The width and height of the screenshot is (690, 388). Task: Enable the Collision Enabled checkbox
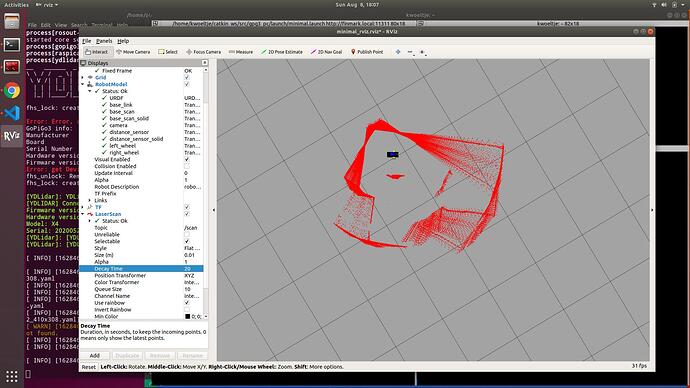point(187,166)
